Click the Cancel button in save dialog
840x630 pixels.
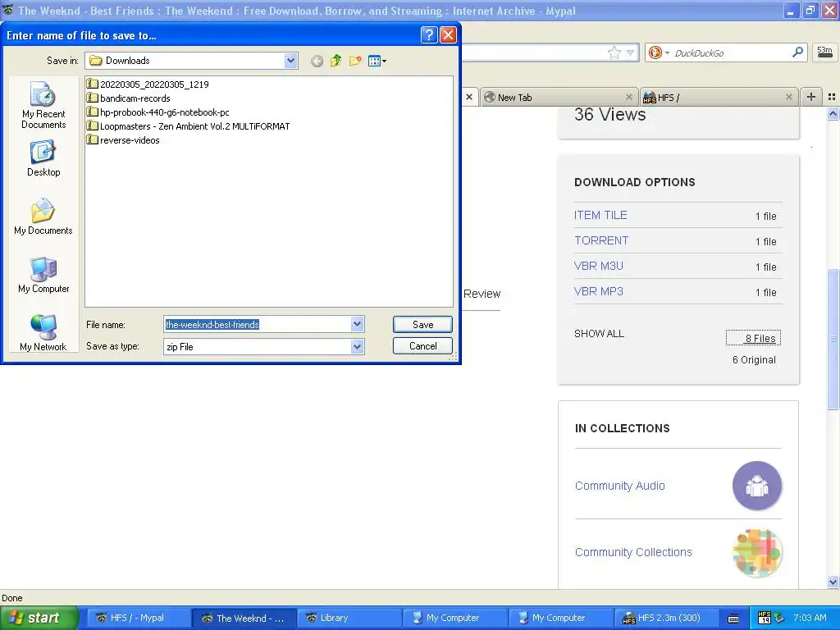[422, 346]
